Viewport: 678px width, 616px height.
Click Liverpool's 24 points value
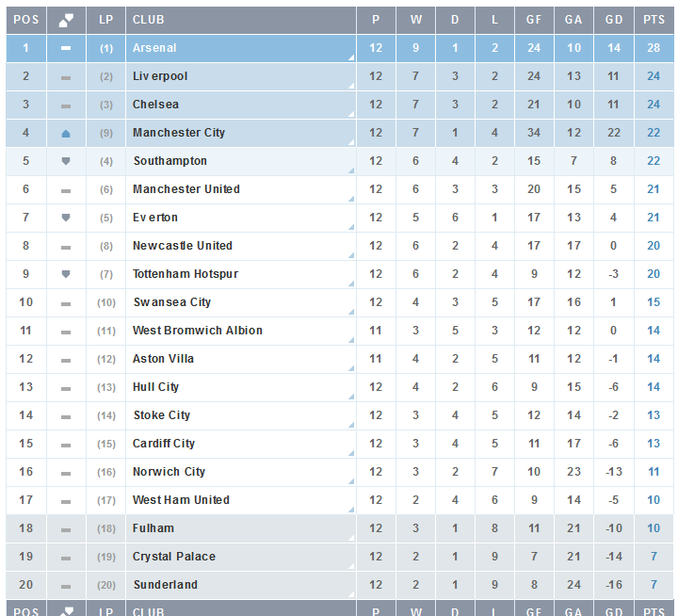654,76
